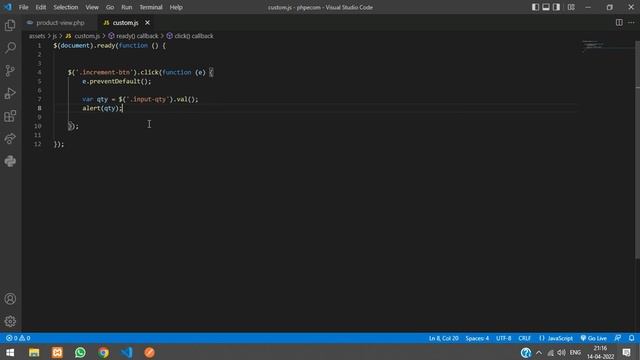The width and height of the screenshot is (640, 360).
Task: Click the VS Code logo icon in title bar
Action: coord(8,7)
